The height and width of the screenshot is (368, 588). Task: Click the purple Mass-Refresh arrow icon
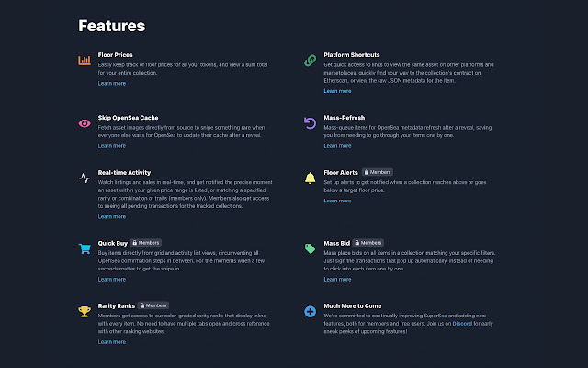pyautogui.click(x=311, y=123)
